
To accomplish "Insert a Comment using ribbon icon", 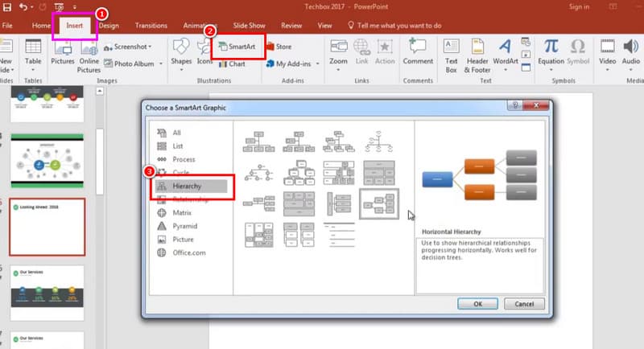I will click(418, 48).
